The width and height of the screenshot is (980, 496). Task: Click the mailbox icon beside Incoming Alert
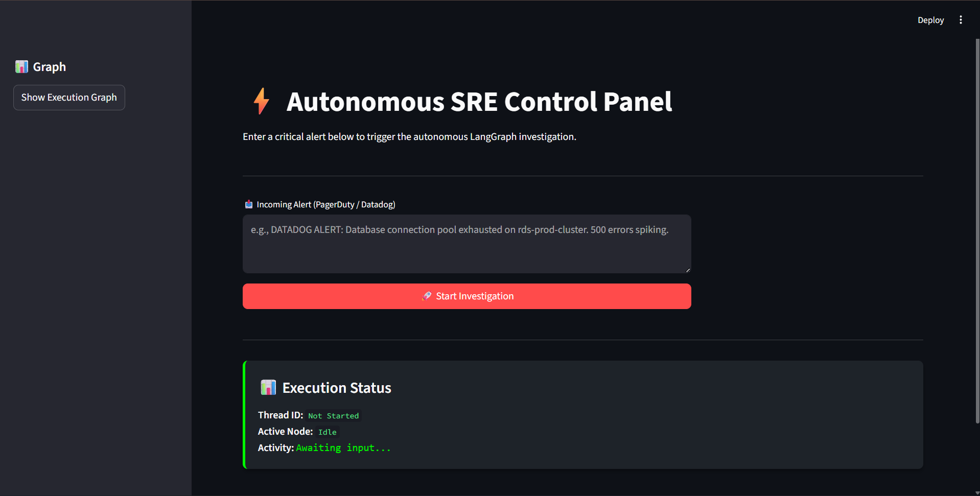249,204
